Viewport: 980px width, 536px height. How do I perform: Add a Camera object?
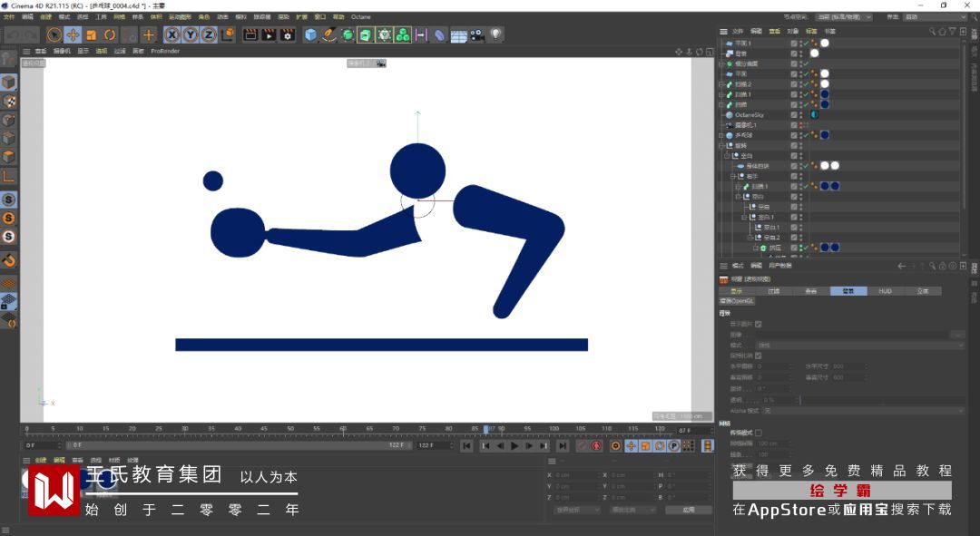pyautogui.click(x=477, y=35)
